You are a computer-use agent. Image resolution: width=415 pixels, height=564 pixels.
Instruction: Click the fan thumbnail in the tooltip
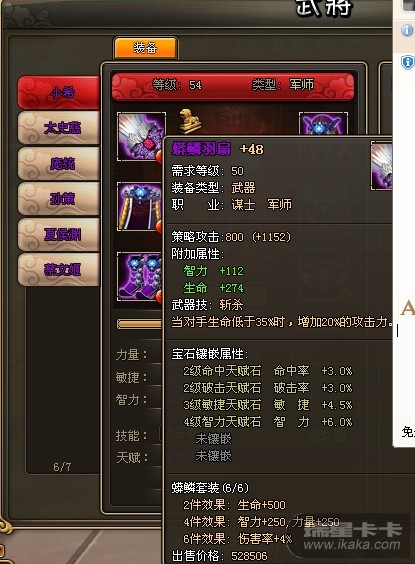click(x=382, y=165)
